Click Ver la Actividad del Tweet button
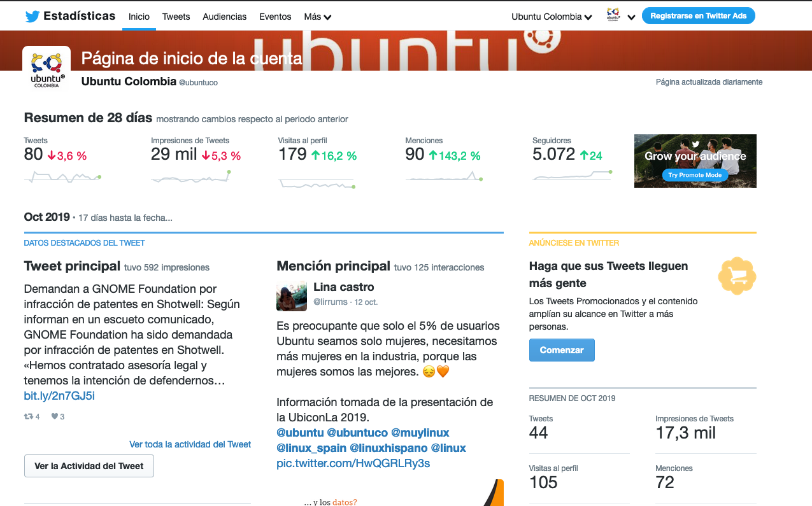Screen dimensions: 812x506 tap(89, 466)
